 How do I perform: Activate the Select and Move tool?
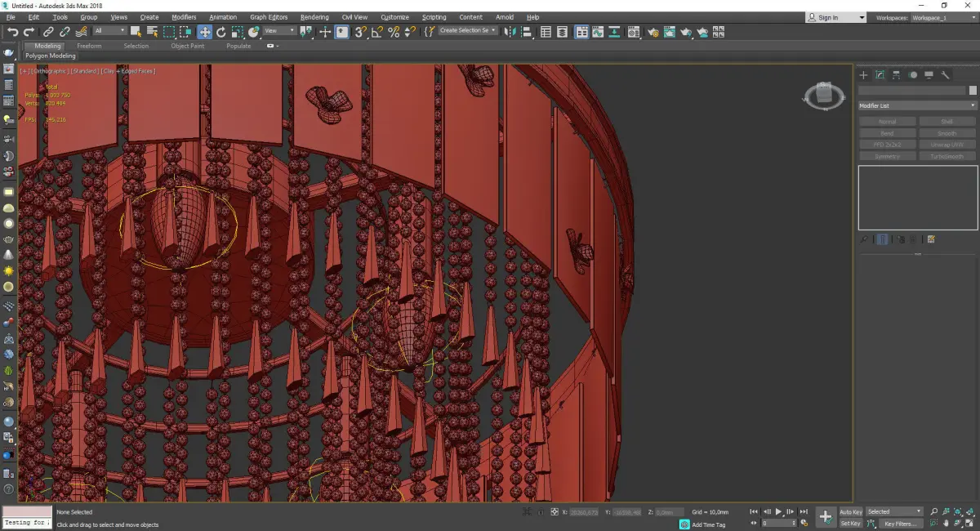[x=204, y=32]
